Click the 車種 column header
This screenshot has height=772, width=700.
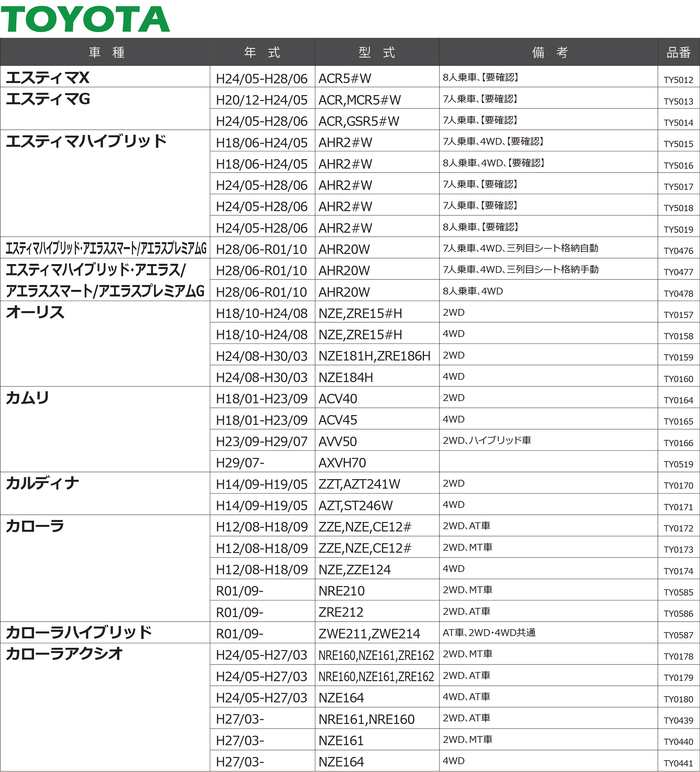click(x=106, y=52)
